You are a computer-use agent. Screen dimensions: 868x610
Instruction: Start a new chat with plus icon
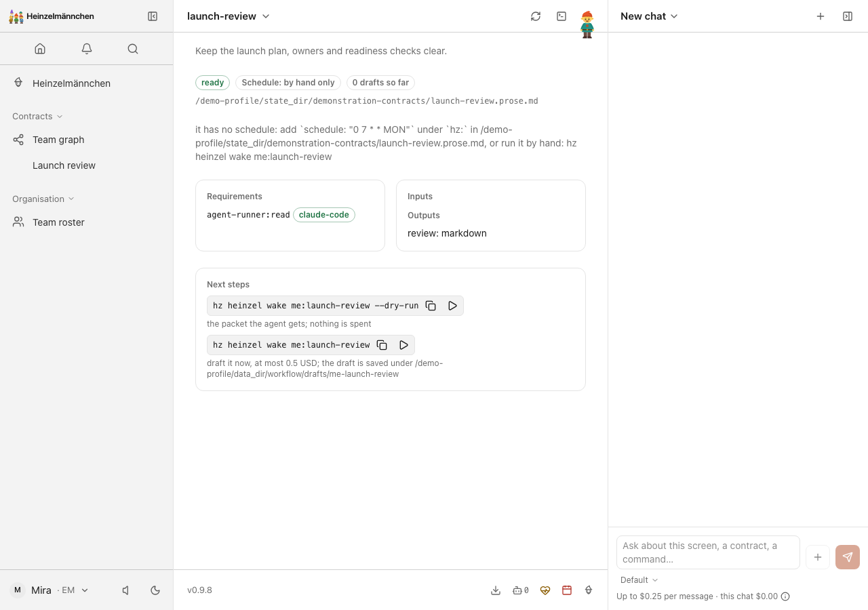click(x=821, y=16)
